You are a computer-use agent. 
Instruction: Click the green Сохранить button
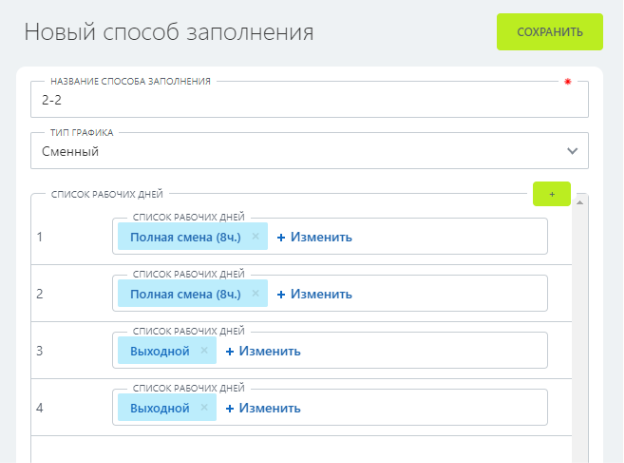coord(549,31)
